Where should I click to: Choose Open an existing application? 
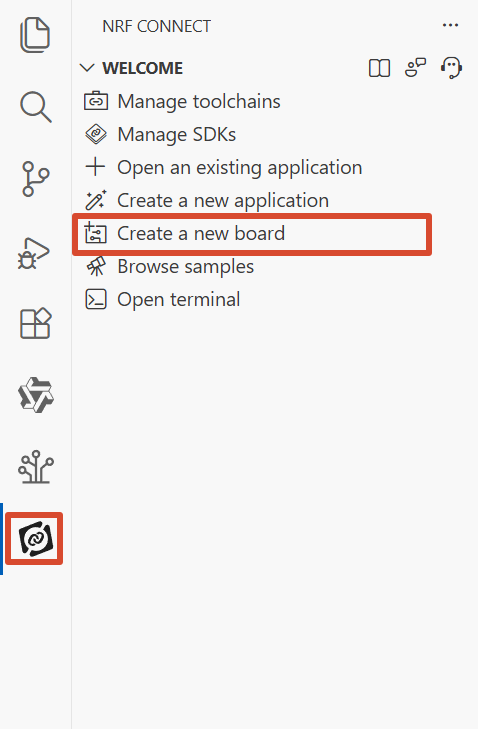(239, 167)
